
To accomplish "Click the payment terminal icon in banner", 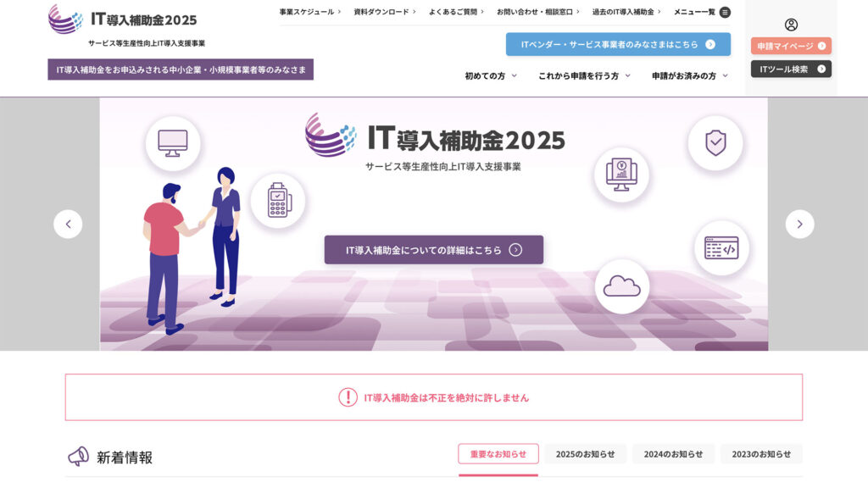I will [x=277, y=201].
